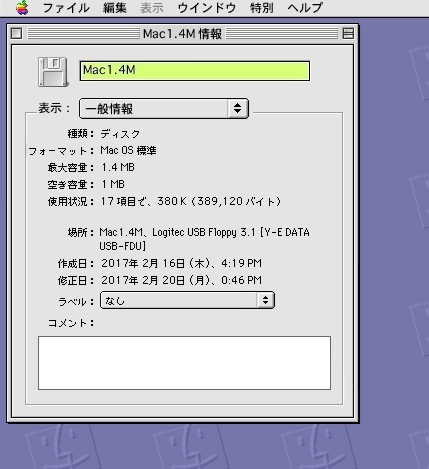The image size is (429, 469).
Task: Open the 特別 menu
Action: point(262,8)
